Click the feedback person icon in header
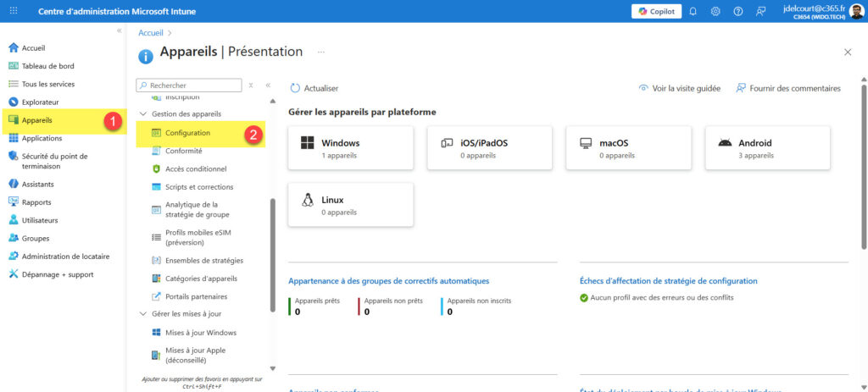This screenshot has height=392, width=868. (760, 11)
